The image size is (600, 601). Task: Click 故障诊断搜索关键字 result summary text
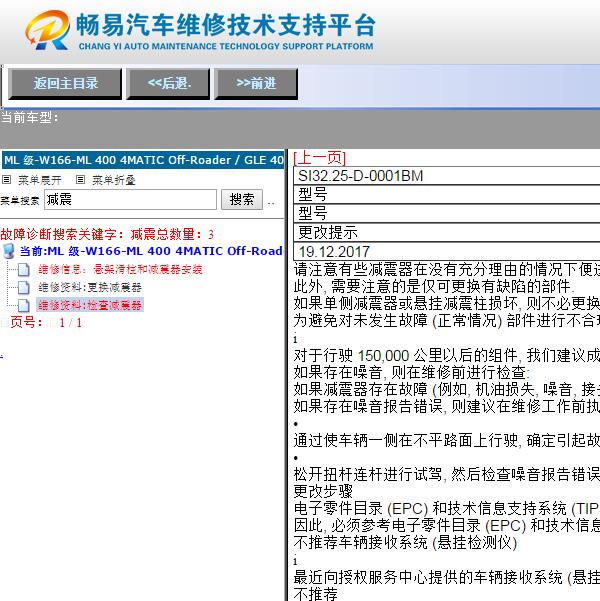(107, 234)
